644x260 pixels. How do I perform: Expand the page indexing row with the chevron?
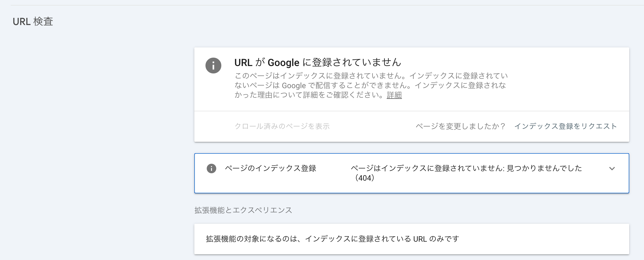coord(612,168)
